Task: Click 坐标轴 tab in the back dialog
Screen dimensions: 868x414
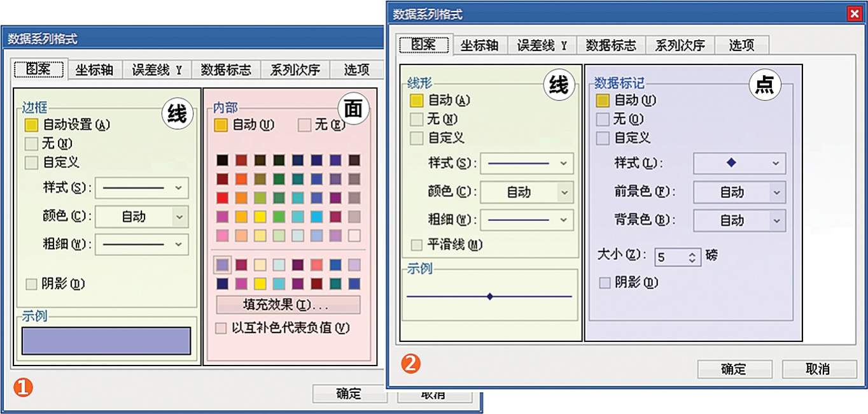Action: (94, 70)
